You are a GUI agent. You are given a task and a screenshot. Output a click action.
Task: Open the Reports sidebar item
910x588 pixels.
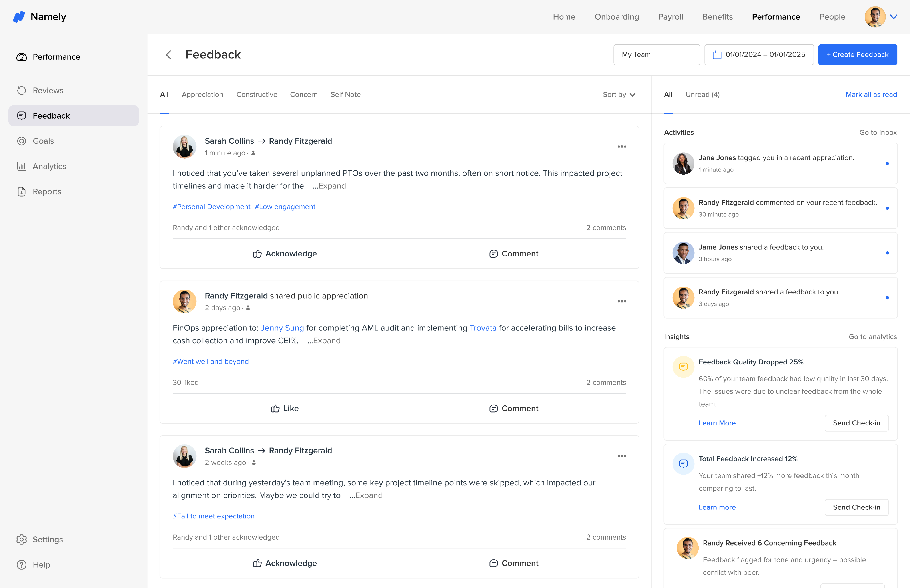click(x=47, y=191)
